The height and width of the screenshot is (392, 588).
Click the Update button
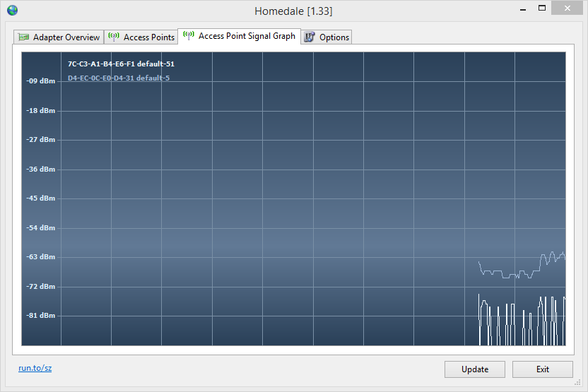coord(475,369)
